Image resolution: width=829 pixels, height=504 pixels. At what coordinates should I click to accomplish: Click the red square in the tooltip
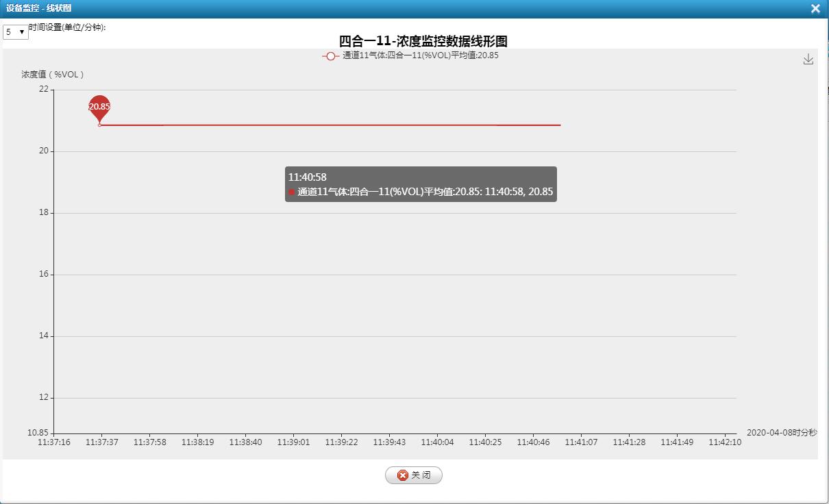[291, 192]
